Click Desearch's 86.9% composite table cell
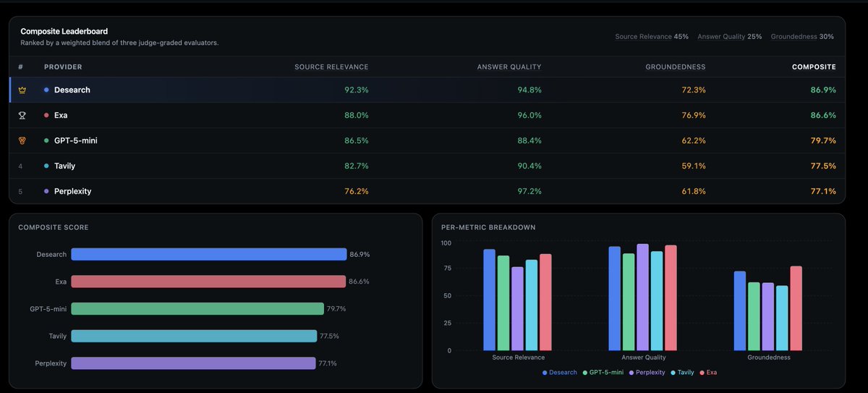 (824, 90)
